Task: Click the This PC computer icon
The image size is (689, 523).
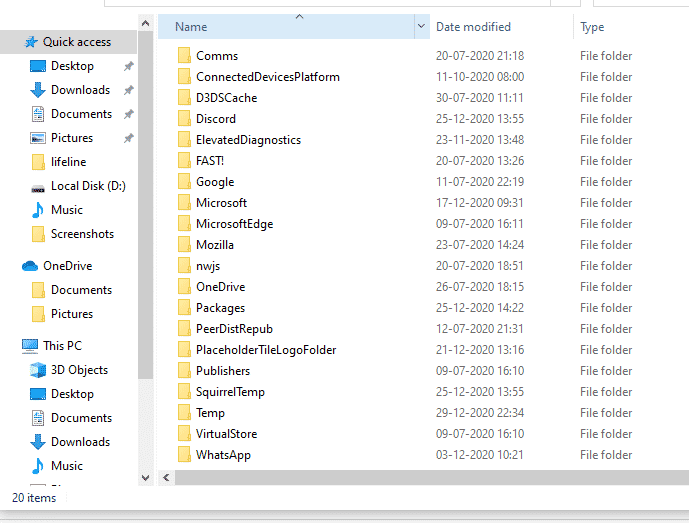Action: (30, 346)
